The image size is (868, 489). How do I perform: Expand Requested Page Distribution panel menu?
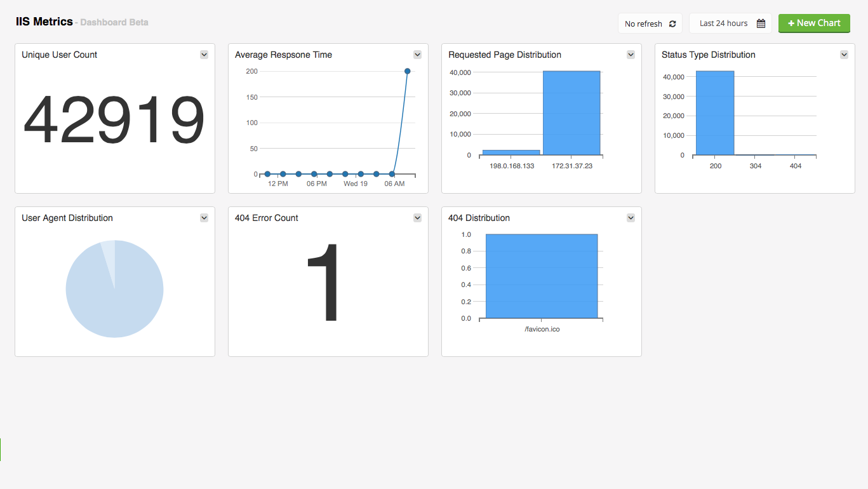point(631,55)
